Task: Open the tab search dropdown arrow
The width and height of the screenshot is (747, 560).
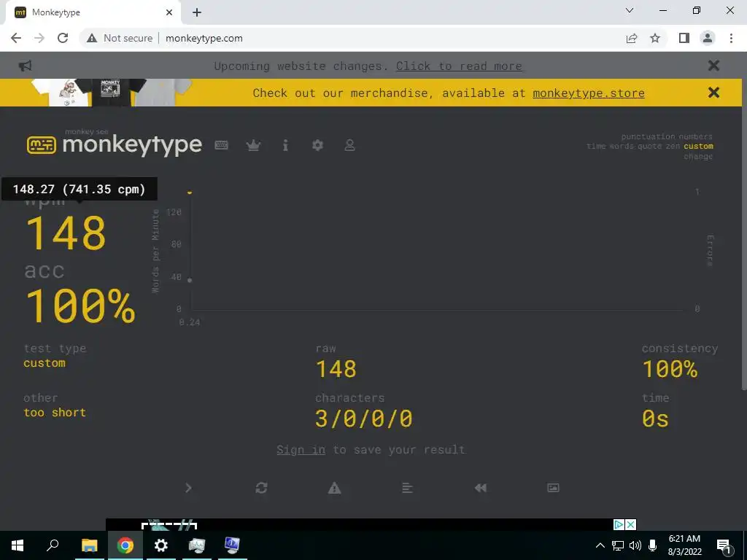Action: pos(630,10)
